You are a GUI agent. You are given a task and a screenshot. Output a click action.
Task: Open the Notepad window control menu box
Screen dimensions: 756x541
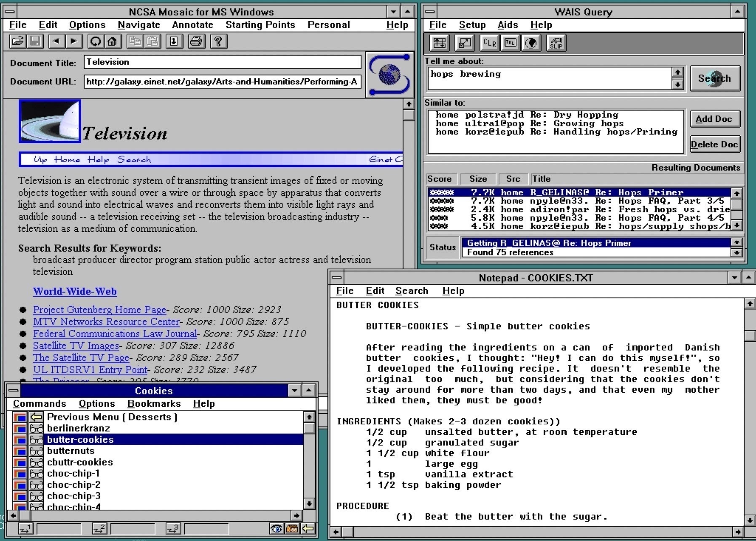(337, 278)
